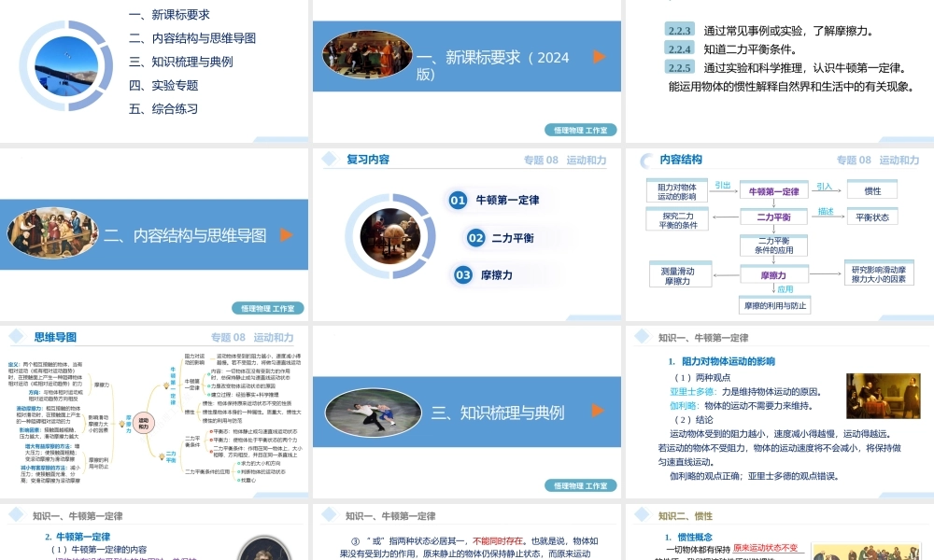Open oval painting on 新课标要求 banner
This screenshot has height=560, width=934.
(x=367, y=55)
